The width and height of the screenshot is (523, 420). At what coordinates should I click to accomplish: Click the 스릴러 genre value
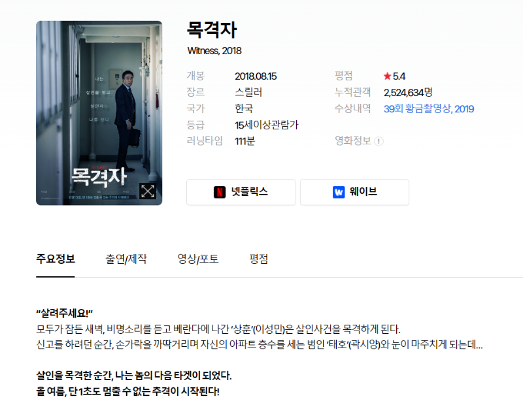pos(248,92)
